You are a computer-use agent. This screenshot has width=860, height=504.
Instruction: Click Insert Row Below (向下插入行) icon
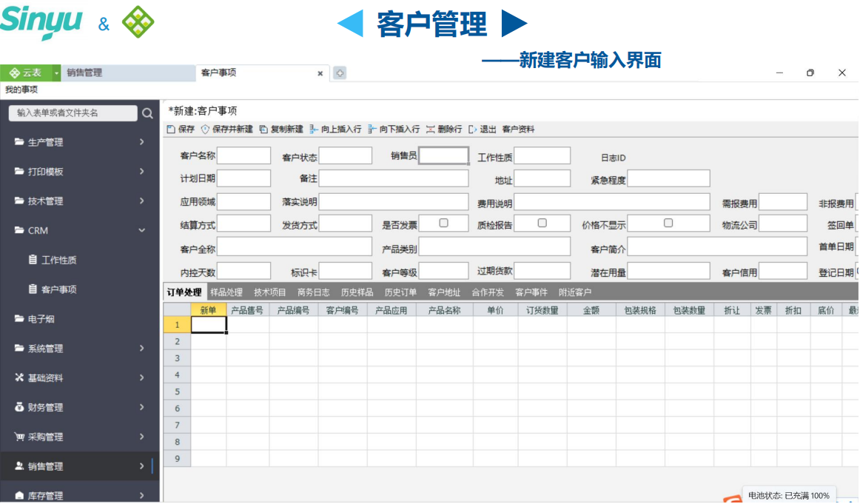372,130
